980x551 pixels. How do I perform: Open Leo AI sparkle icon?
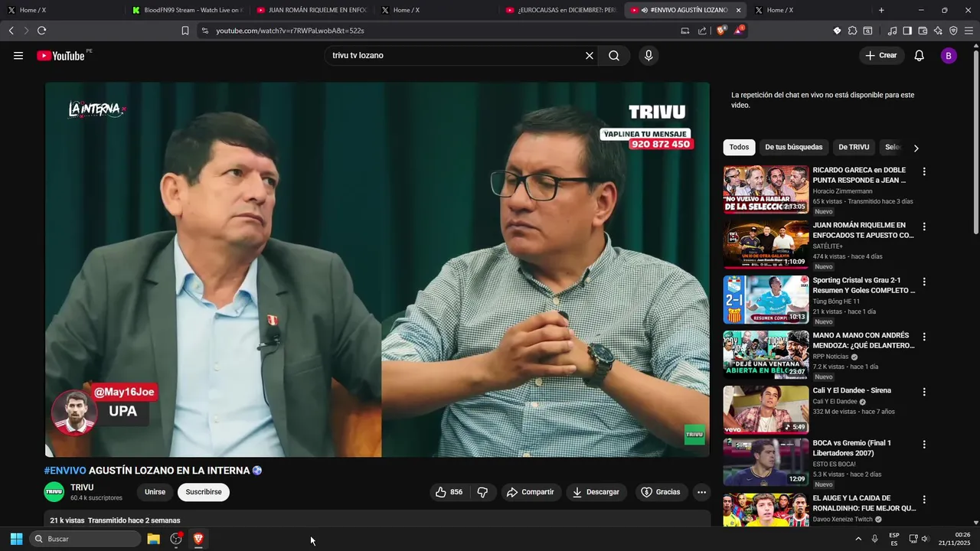938,31
